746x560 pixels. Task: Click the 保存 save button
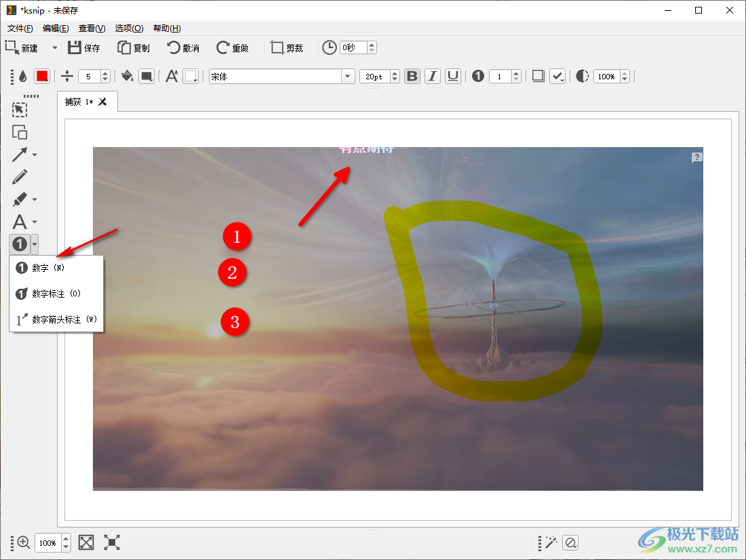[83, 48]
